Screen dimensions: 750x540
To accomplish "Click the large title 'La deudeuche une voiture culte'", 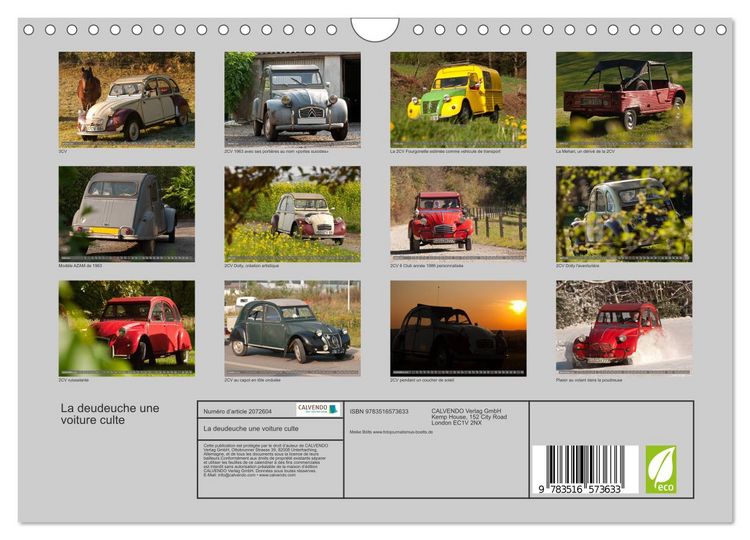I will click(110, 414).
